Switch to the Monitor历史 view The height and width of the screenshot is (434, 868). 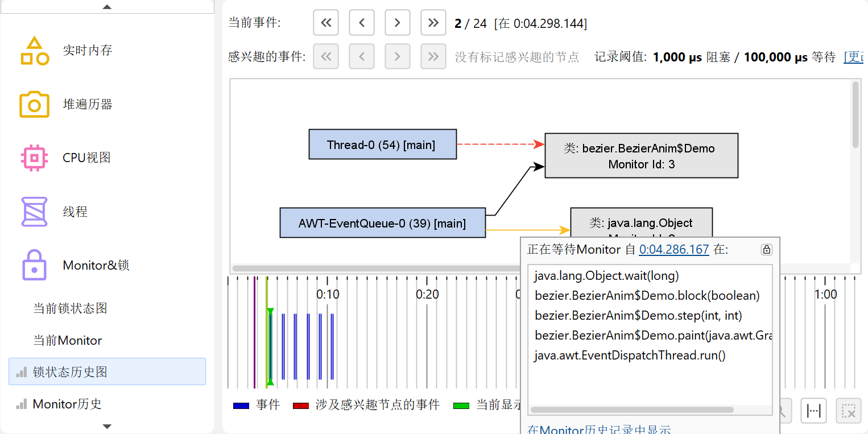click(x=67, y=404)
